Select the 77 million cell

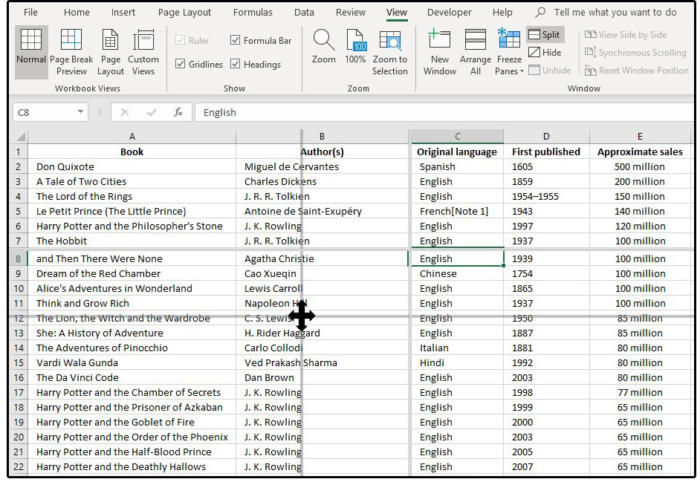[x=640, y=392]
